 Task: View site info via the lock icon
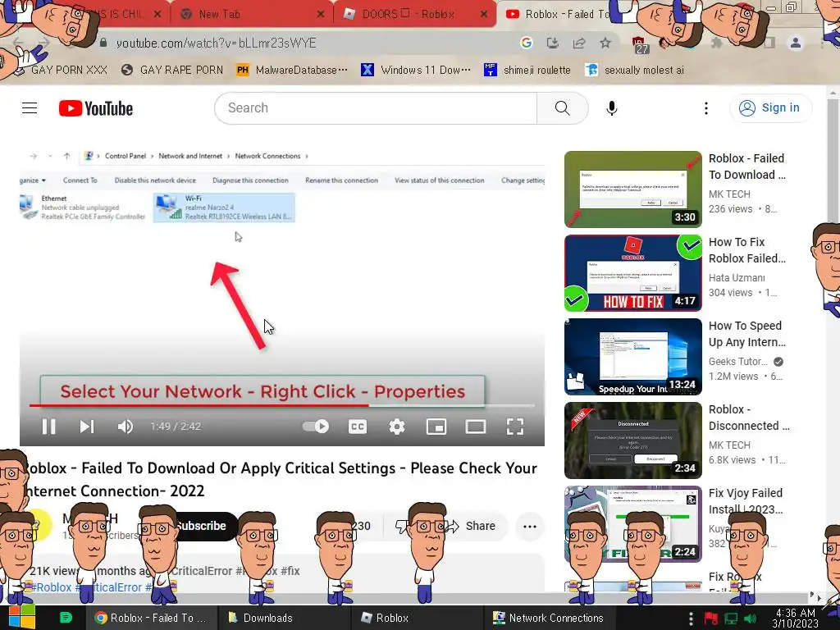point(103,43)
